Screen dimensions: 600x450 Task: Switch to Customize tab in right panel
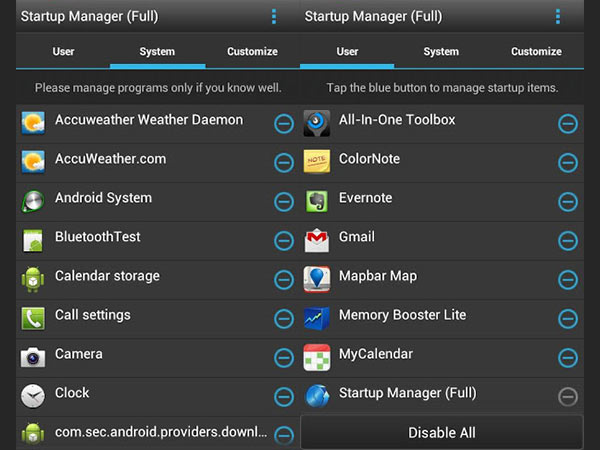[x=536, y=51]
